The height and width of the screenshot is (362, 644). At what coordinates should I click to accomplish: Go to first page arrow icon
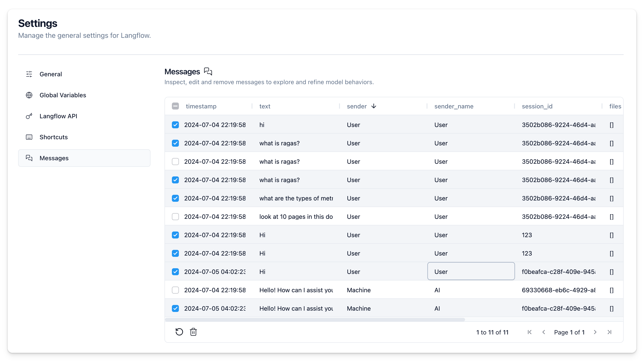(530, 332)
